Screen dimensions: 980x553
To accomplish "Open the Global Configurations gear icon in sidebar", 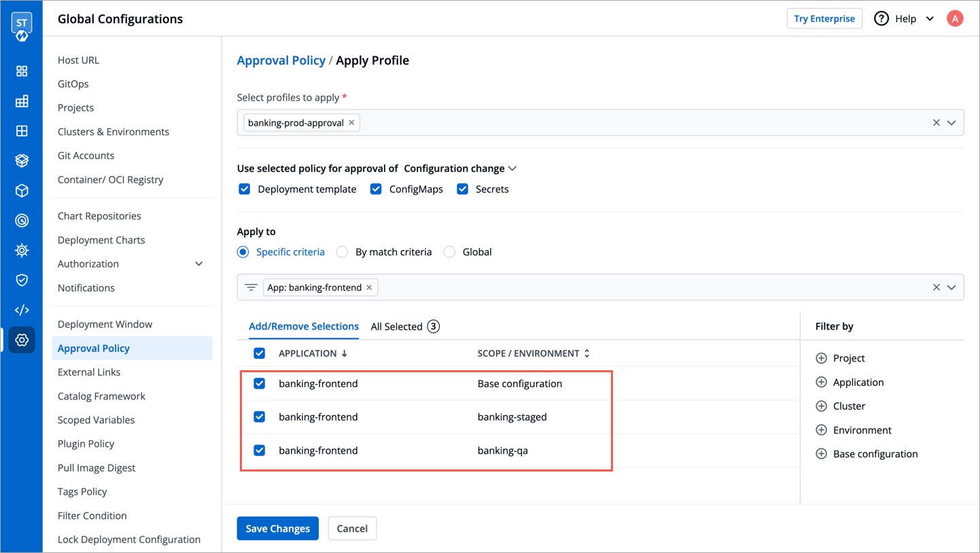I will tap(22, 340).
